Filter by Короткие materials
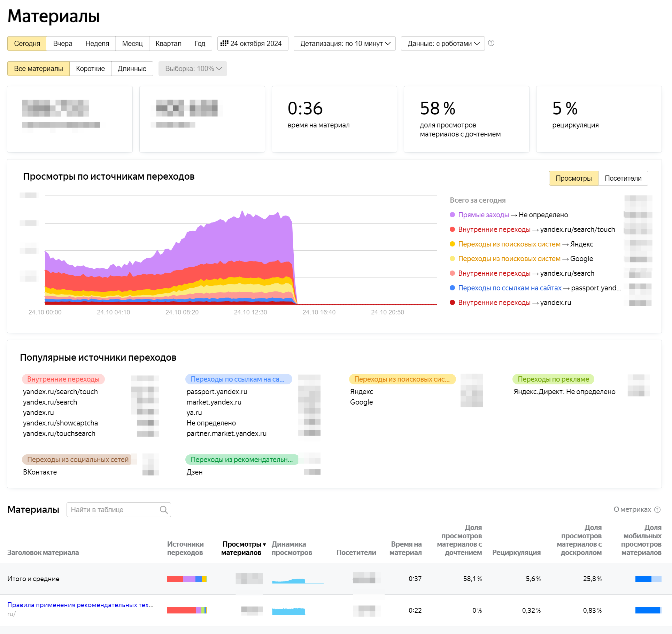Screen dimensions: 672x634 [x=90, y=69]
